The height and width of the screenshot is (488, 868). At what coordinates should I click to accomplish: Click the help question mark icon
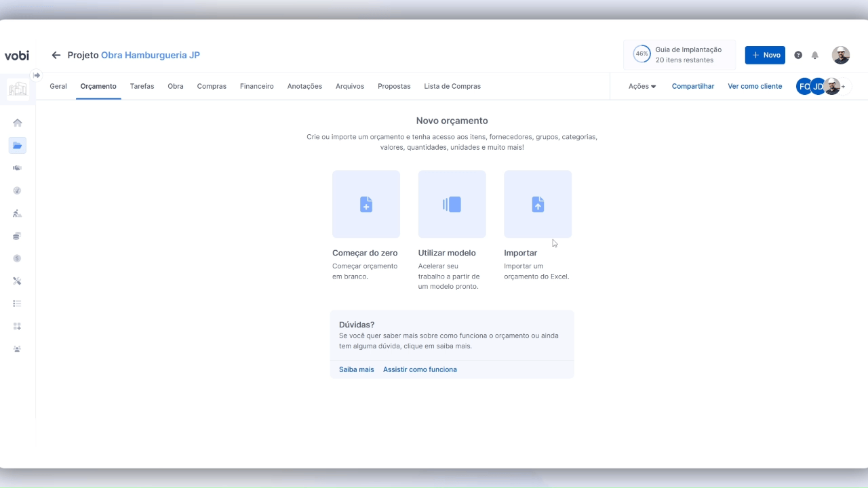click(x=798, y=56)
